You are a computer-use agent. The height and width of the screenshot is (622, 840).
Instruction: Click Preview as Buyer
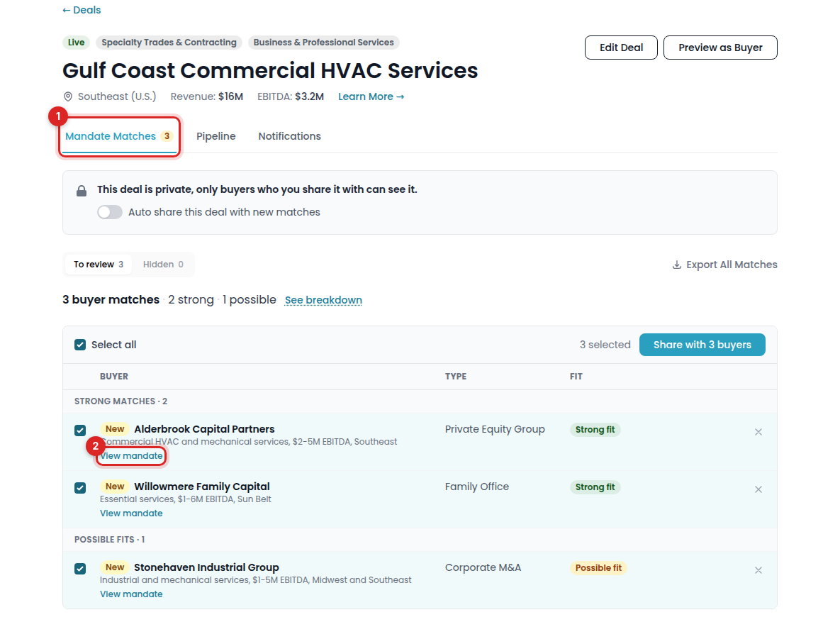[720, 48]
